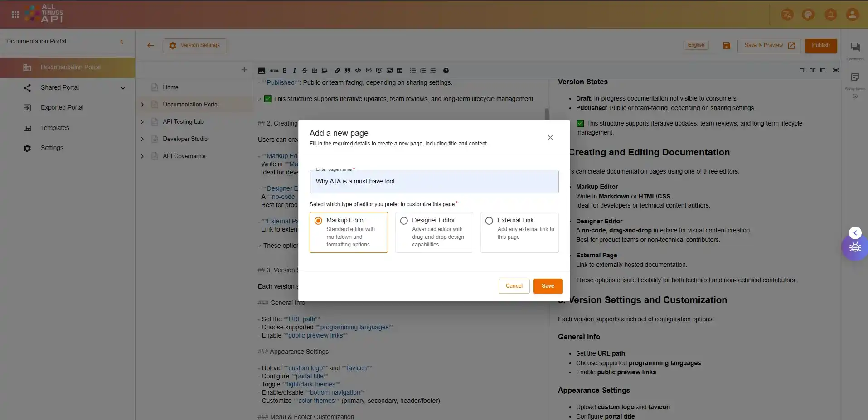
Task: Pick the External Link radio option
Action: pyautogui.click(x=489, y=221)
